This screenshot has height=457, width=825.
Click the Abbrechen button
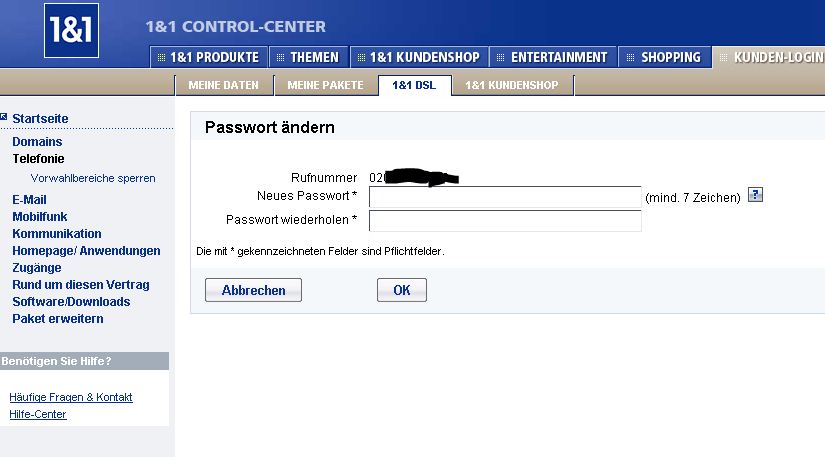tap(253, 291)
